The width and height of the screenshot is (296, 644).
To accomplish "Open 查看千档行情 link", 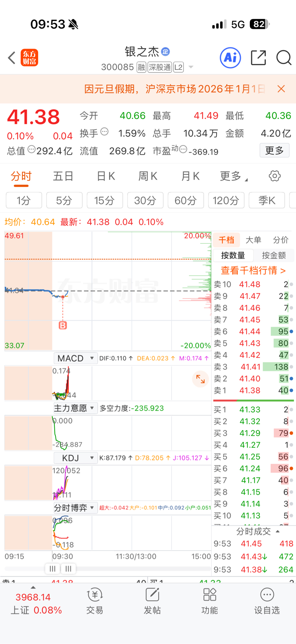I will 253,271.
